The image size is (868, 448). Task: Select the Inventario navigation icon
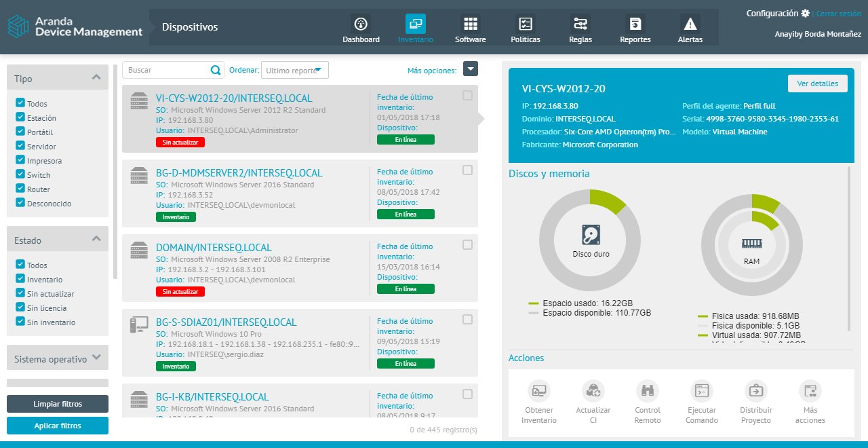(416, 28)
